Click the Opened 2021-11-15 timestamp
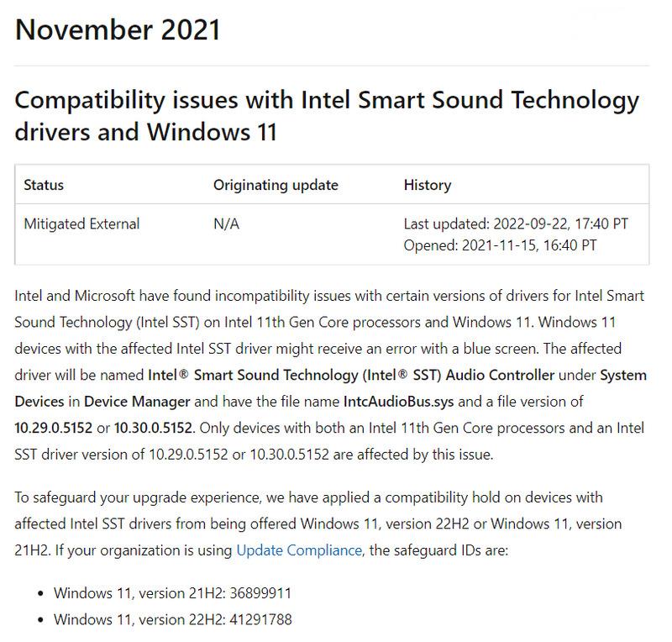672x642 pixels. pyautogui.click(x=501, y=245)
